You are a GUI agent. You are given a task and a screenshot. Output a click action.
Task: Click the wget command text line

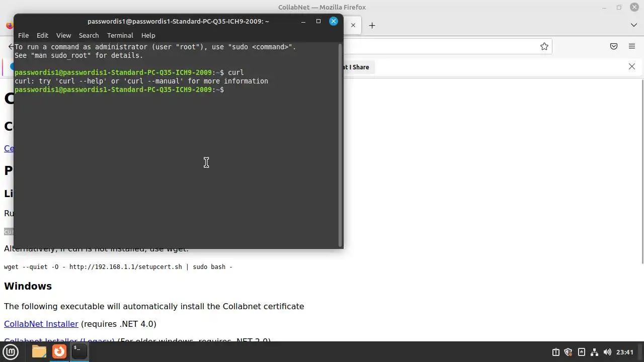[x=118, y=266]
